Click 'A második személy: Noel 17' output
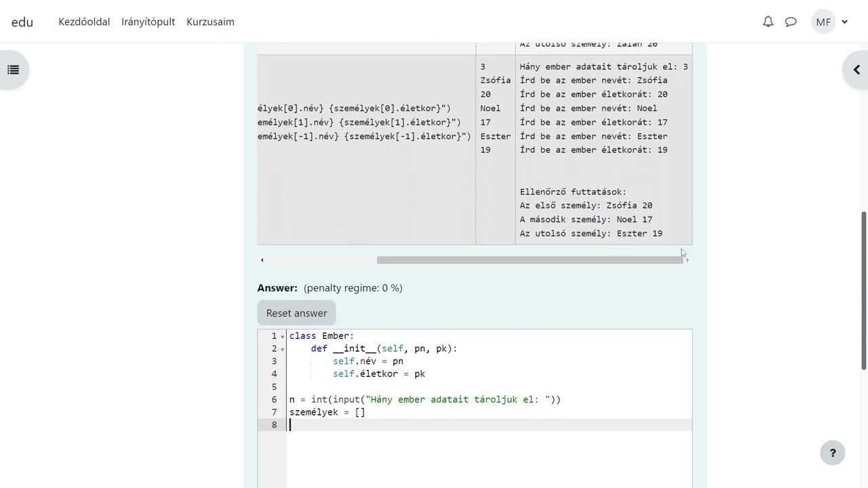 [x=586, y=220]
